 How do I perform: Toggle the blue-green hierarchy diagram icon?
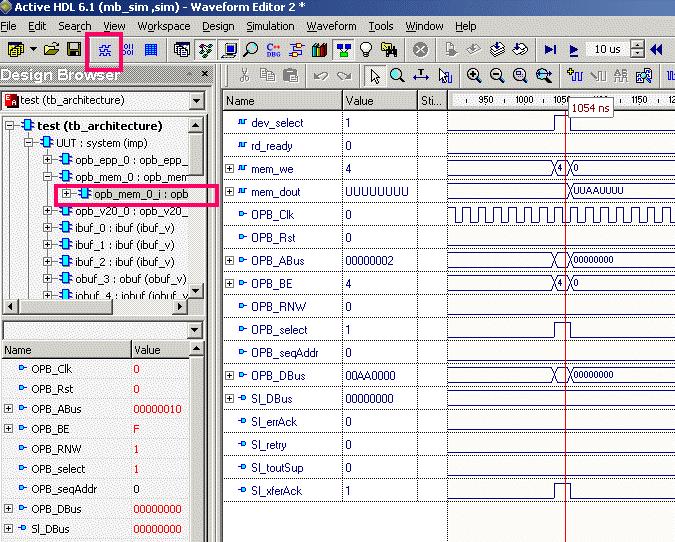[343, 50]
